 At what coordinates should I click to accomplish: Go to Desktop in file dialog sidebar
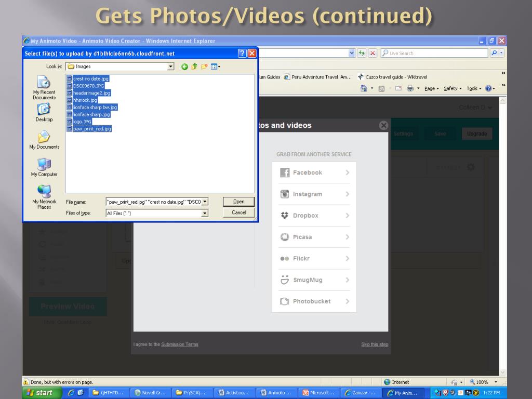pyautogui.click(x=44, y=112)
